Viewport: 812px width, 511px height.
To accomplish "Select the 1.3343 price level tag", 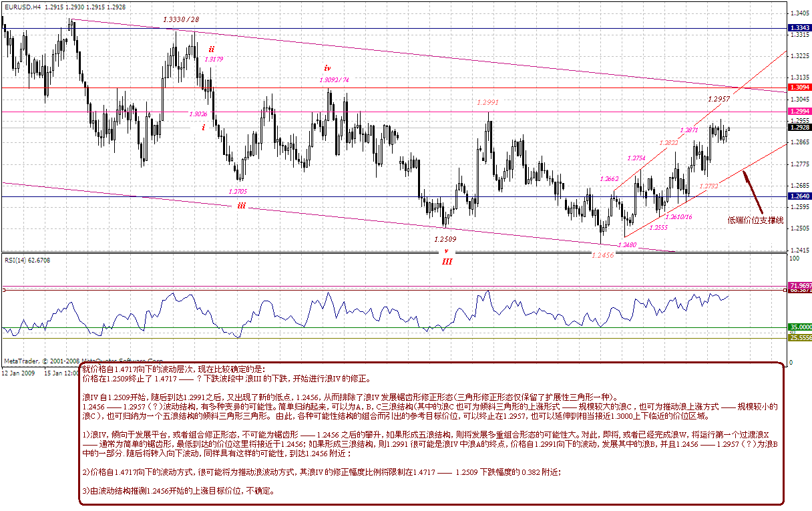I will [x=799, y=28].
